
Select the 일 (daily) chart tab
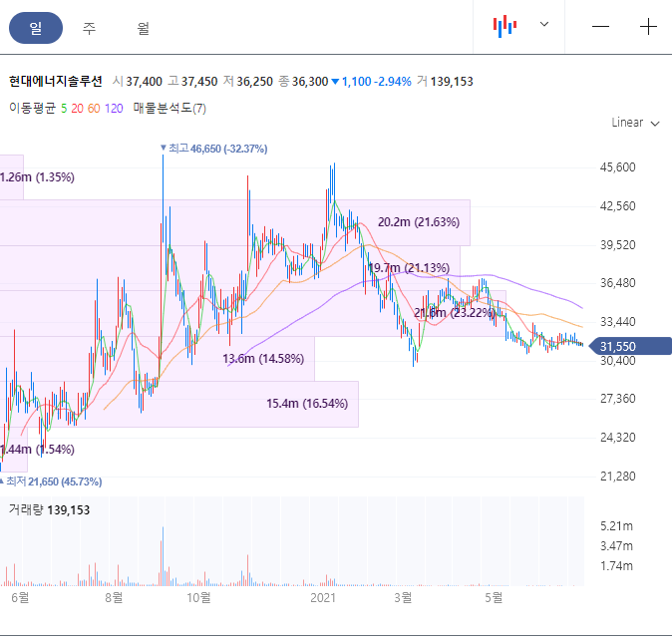click(36, 28)
